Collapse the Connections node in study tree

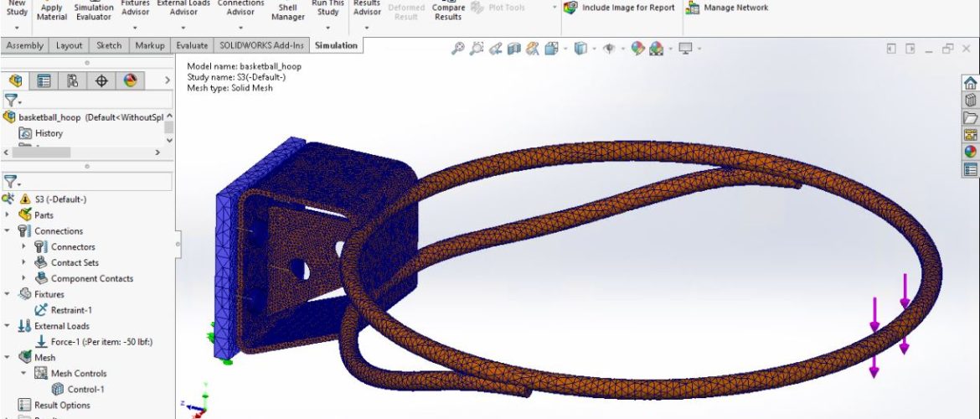coord(8,231)
